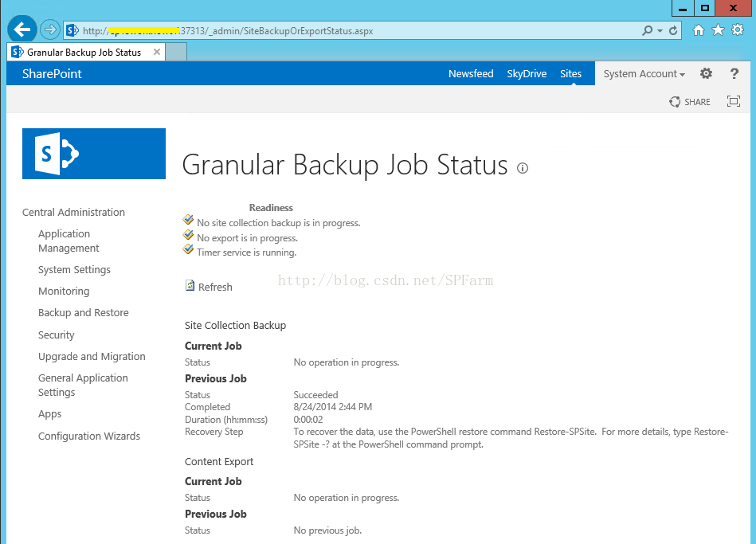The width and height of the screenshot is (756, 544).
Task: Select text 'Succeeded' status value
Action: (315, 395)
